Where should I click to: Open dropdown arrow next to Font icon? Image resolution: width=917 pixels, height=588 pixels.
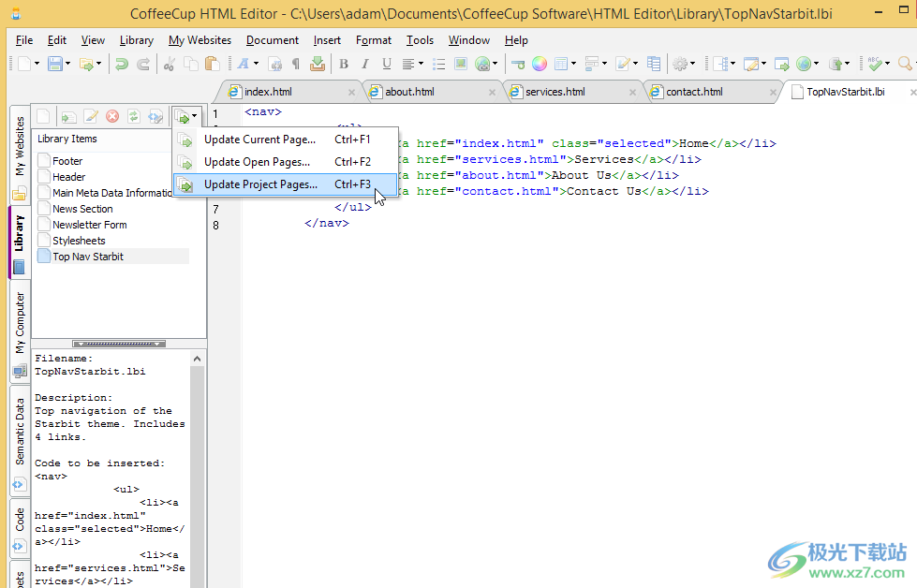256,64
